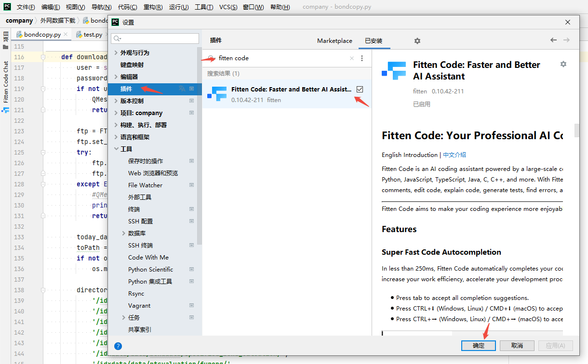Select Python 集成工具 settings item

[x=150, y=281]
